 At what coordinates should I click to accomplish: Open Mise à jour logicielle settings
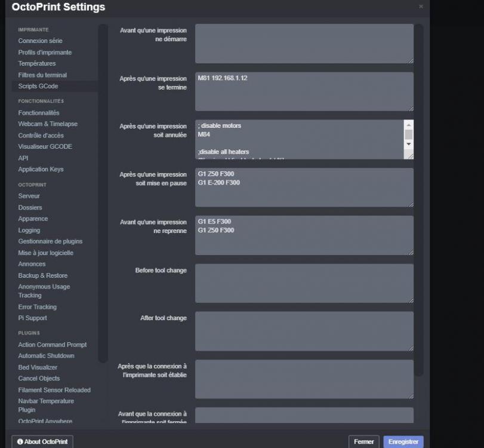click(46, 253)
